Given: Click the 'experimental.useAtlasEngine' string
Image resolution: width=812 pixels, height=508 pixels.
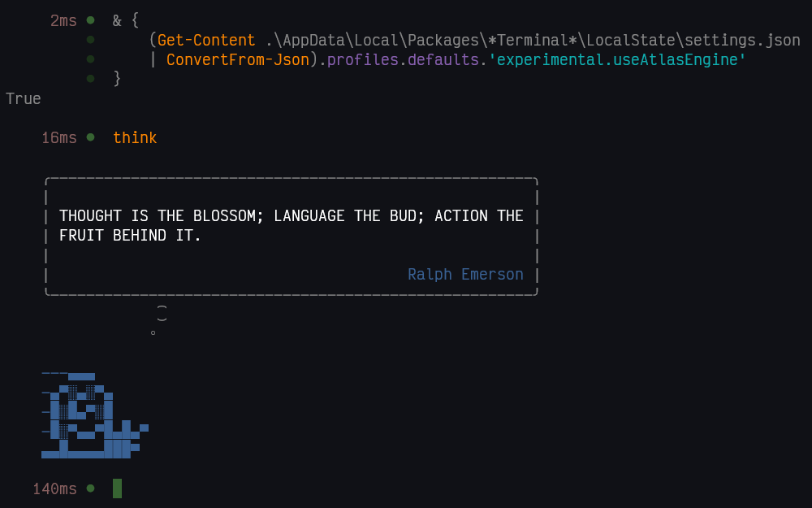Looking at the screenshot, I should (617, 59).
